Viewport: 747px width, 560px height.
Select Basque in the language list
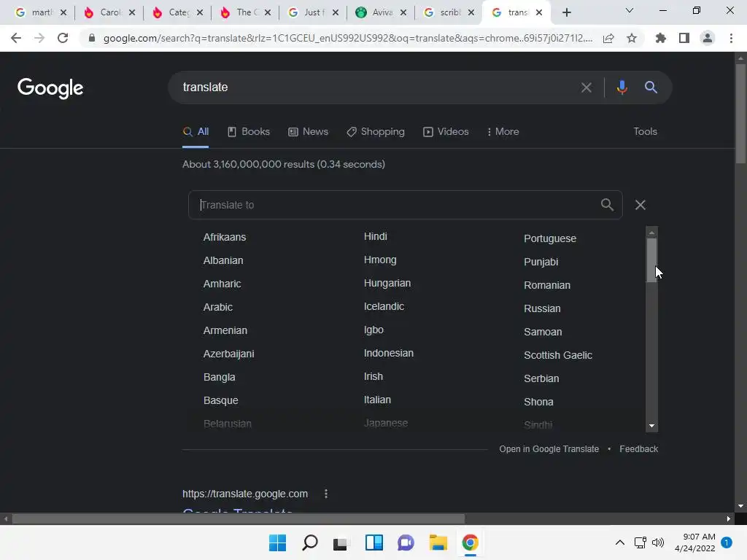point(220,400)
